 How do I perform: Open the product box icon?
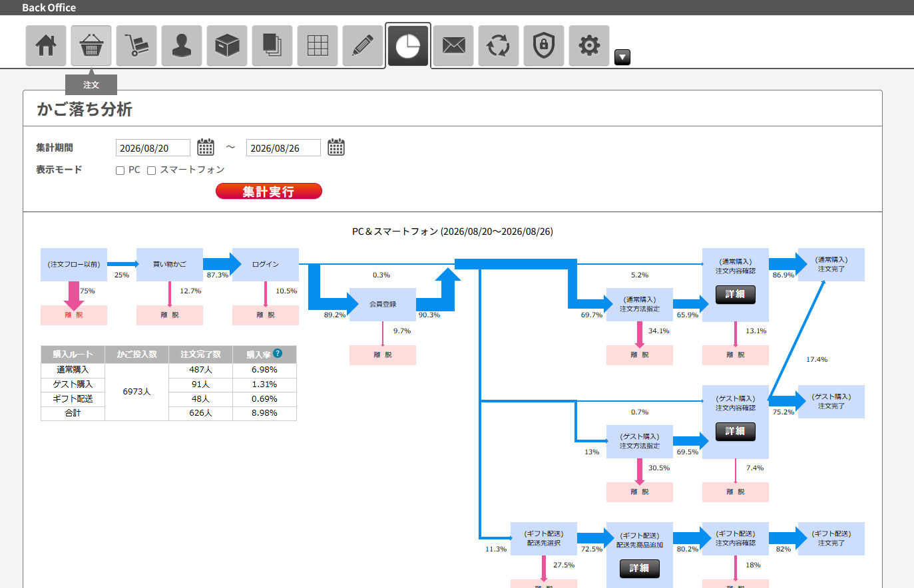(x=227, y=46)
